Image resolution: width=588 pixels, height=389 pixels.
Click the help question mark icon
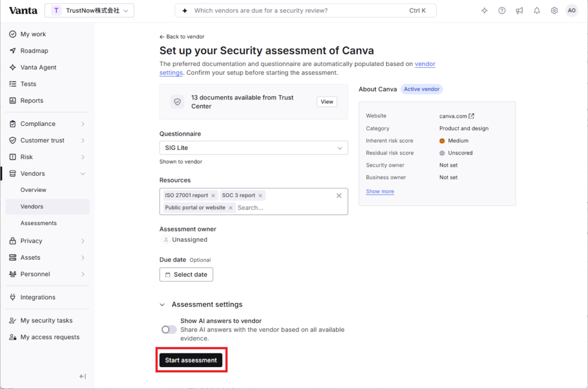pyautogui.click(x=502, y=10)
